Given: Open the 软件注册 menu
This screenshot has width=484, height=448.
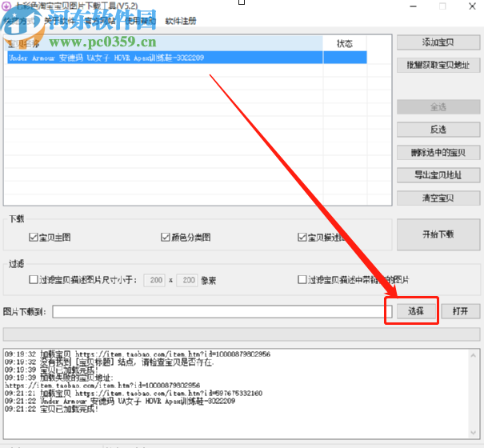Looking at the screenshot, I should (181, 21).
